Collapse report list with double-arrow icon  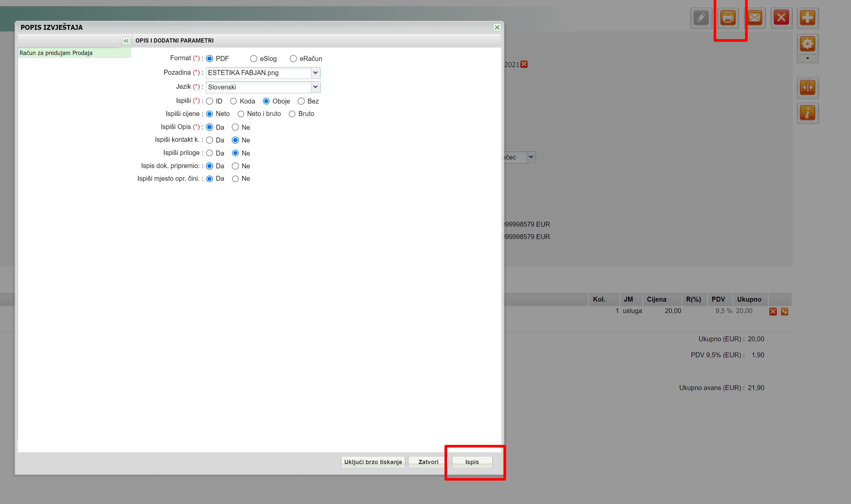click(126, 41)
